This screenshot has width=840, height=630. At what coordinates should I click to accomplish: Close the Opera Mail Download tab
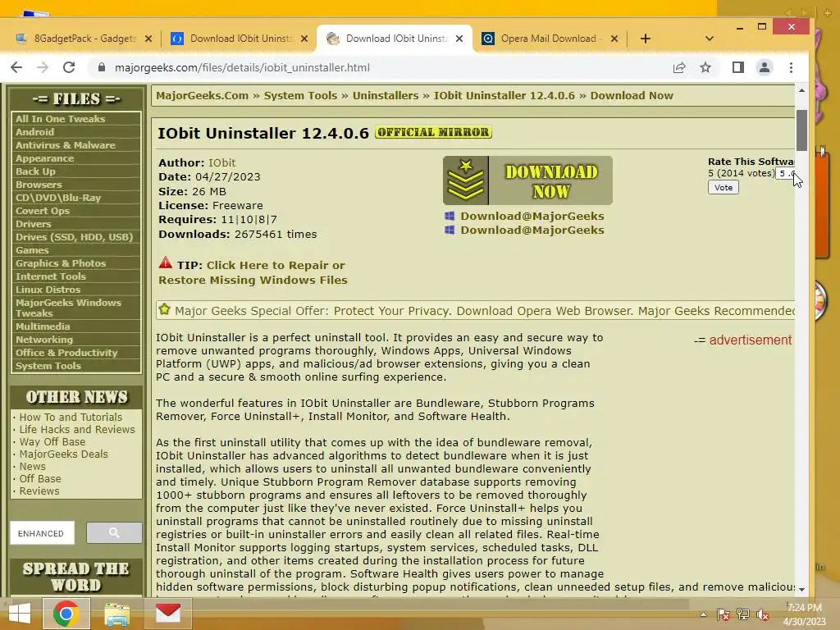614,39
